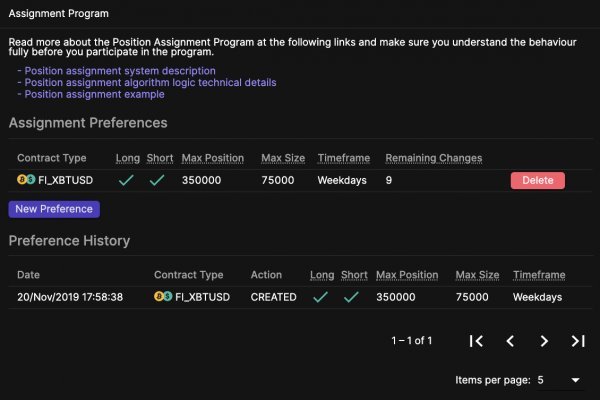Image resolution: width=600 pixels, height=400 pixels.
Task: Open algorithm logic technical details link
Action: [x=150, y=83]
